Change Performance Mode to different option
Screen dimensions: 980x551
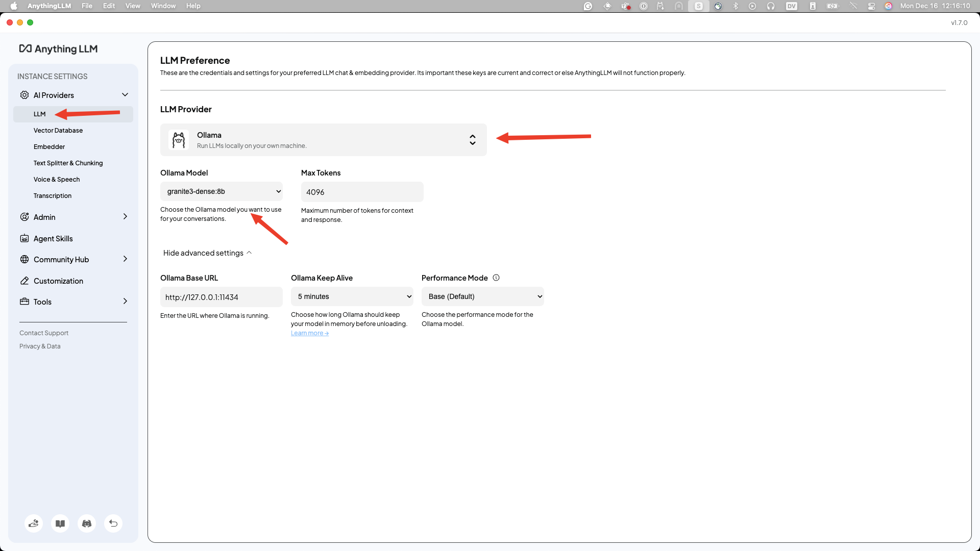click(x=482, y=296)
